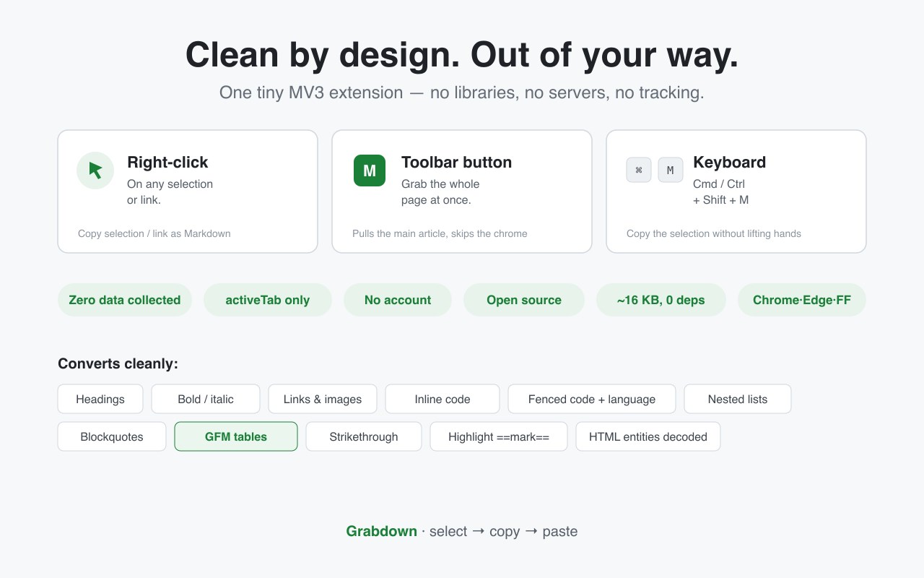The height and width of the screenshot is (578, 924).
Task: Click 'Grab the whole page at once' description
Action: tap(440, 191)
